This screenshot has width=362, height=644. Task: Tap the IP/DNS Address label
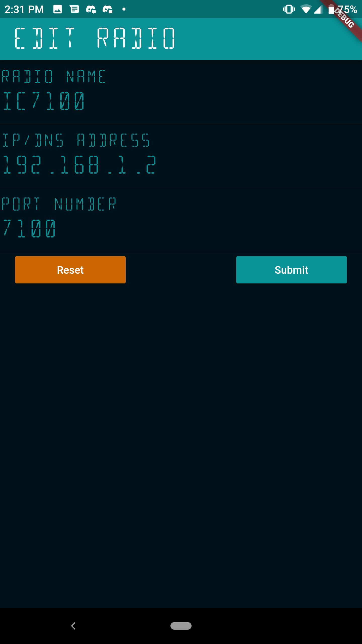pos(76,140)
